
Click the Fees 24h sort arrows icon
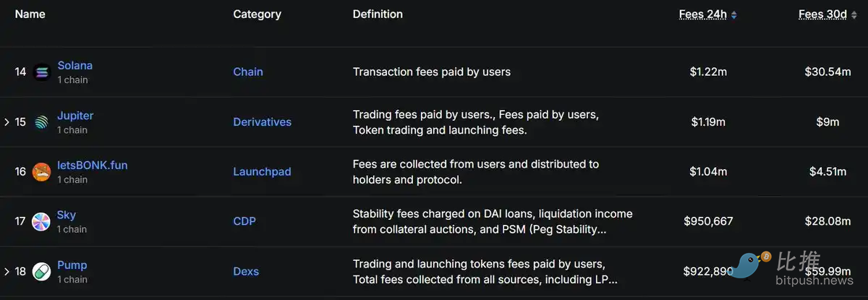(734, 14)
